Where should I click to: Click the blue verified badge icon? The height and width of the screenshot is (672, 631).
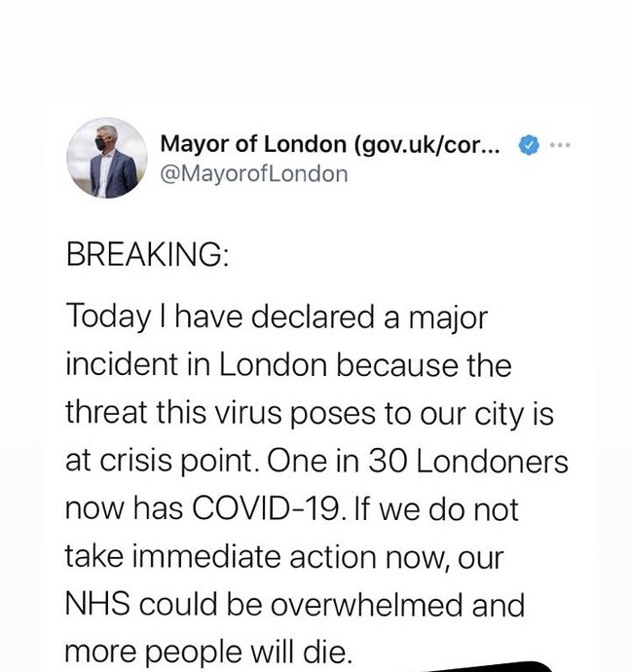point(529,145)
